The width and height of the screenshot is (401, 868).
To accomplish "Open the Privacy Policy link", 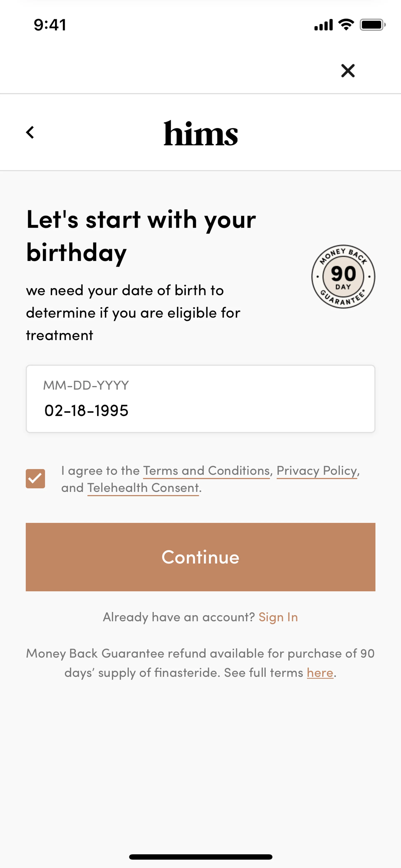I will [x=316, y=470].
